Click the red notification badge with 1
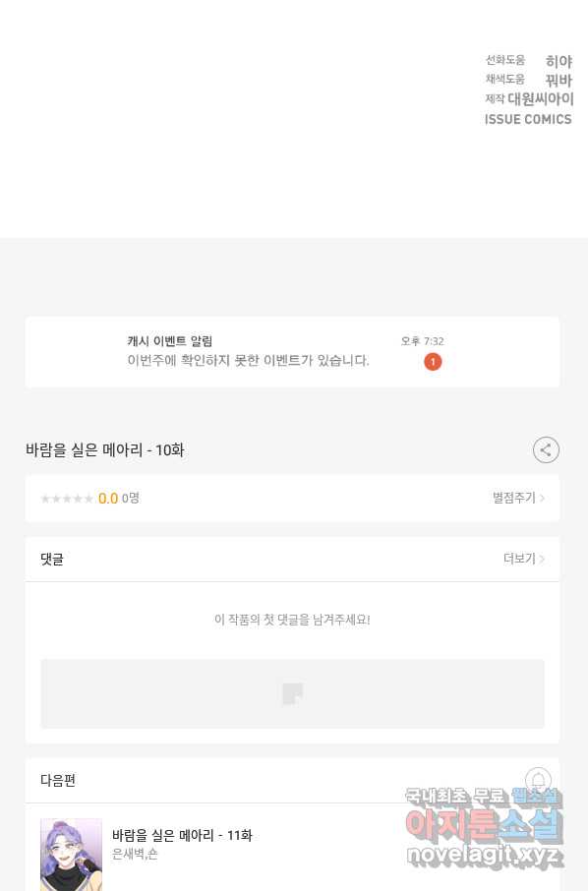The image size is (588, 891). pos(433,361)
